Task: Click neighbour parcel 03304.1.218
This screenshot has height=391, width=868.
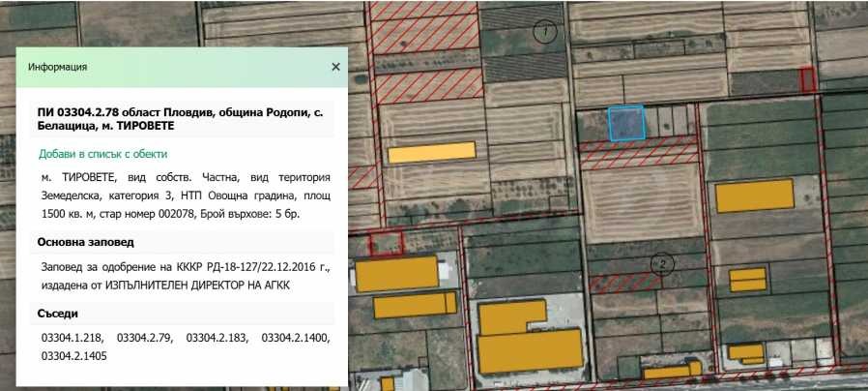Action: (x=72, y=338)
